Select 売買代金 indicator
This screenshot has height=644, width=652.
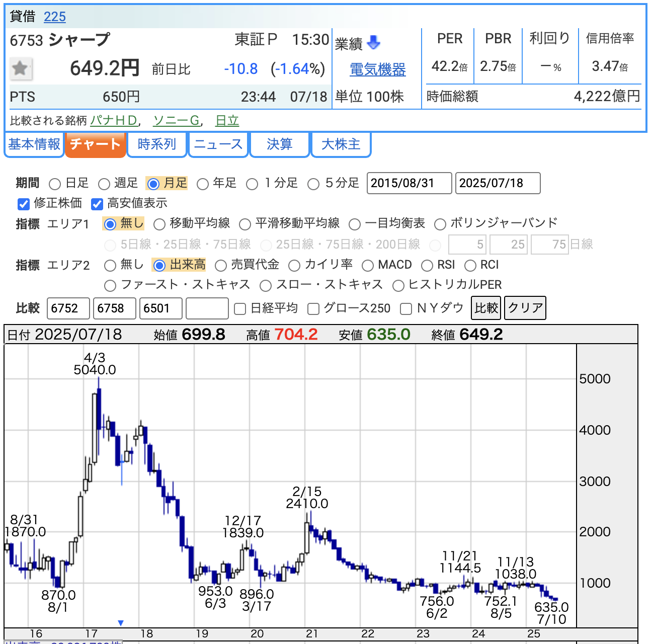coord(221,265)
